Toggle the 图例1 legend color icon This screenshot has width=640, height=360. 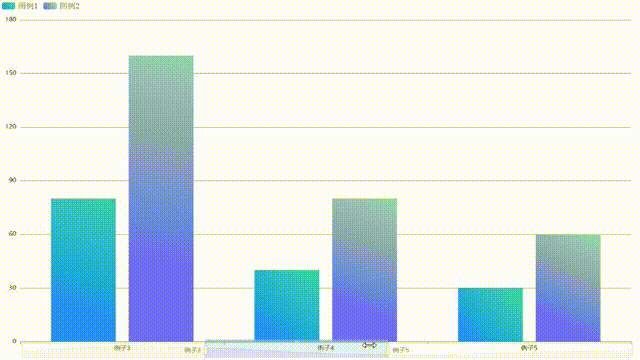click(9, 6)
